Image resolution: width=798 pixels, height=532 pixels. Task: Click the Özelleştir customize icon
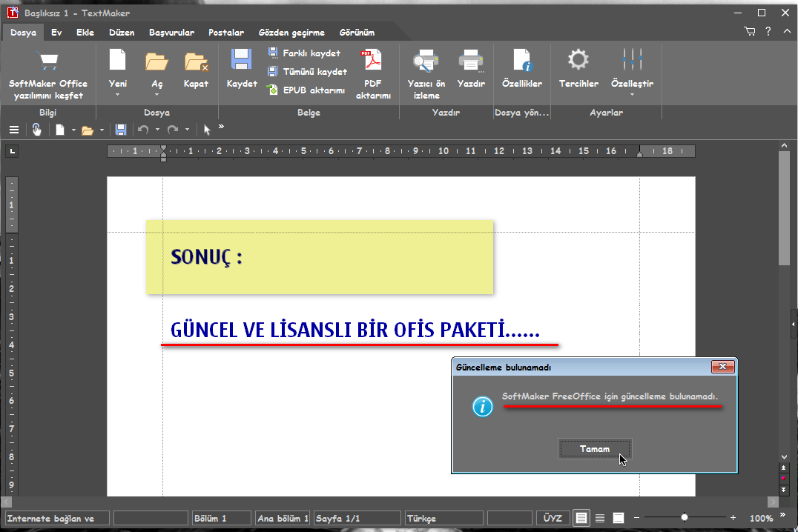(632, 59)
